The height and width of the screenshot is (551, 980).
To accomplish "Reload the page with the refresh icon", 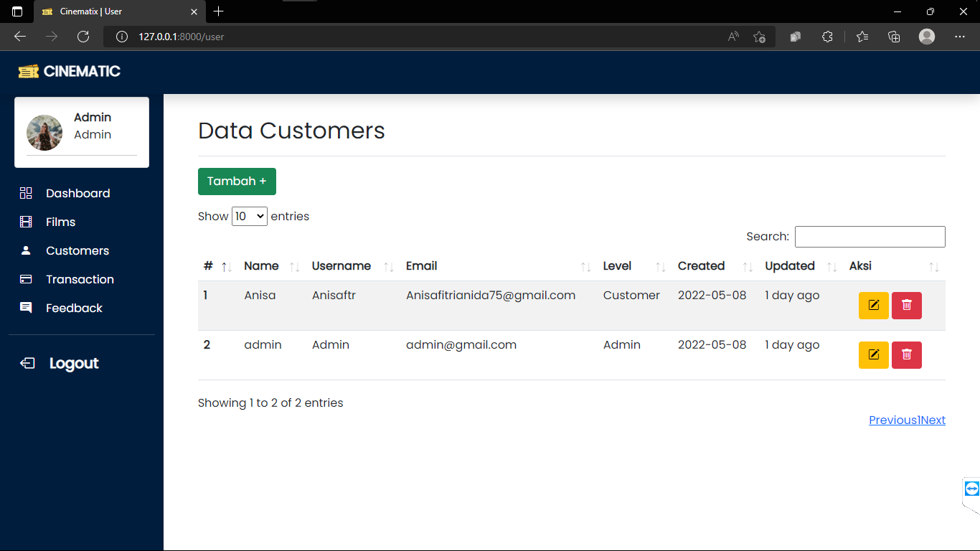I will [83, 37].
